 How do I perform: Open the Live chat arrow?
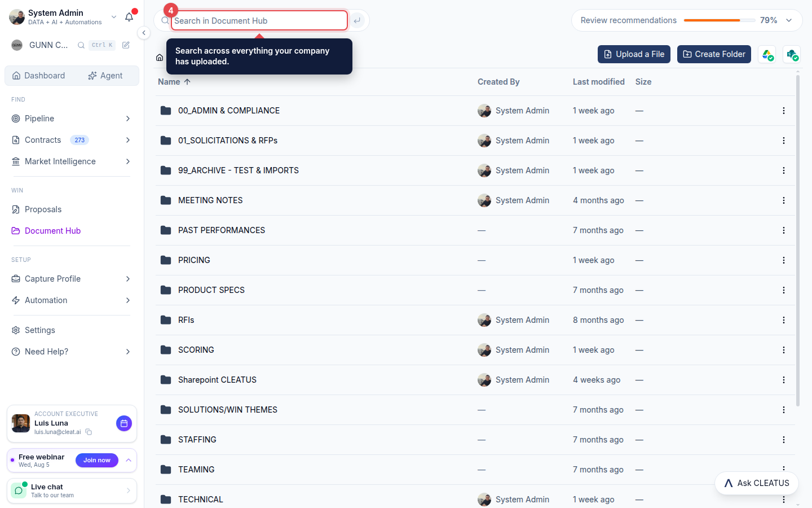click(129, 491)
